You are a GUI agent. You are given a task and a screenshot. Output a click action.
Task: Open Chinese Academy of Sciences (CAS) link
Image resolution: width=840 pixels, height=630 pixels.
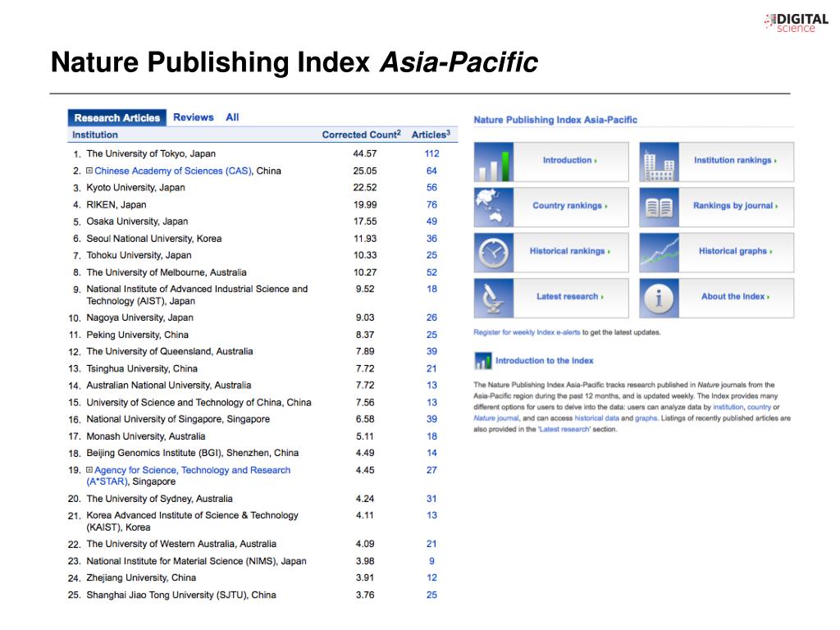pyautogui.click(x=173, y=171)
